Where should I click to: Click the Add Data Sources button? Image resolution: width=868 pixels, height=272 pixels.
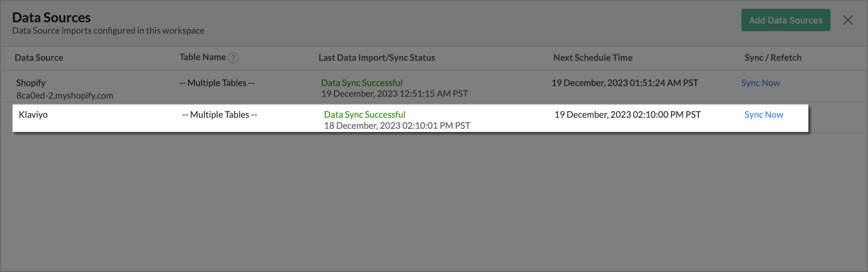coord(785,20)
